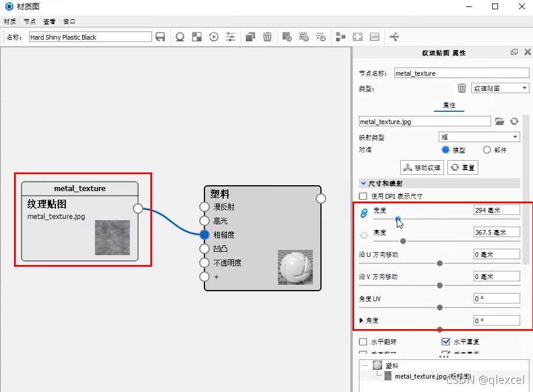533x392 pixels.
Task: Click the 高度 slider handle
Action: 403,241
